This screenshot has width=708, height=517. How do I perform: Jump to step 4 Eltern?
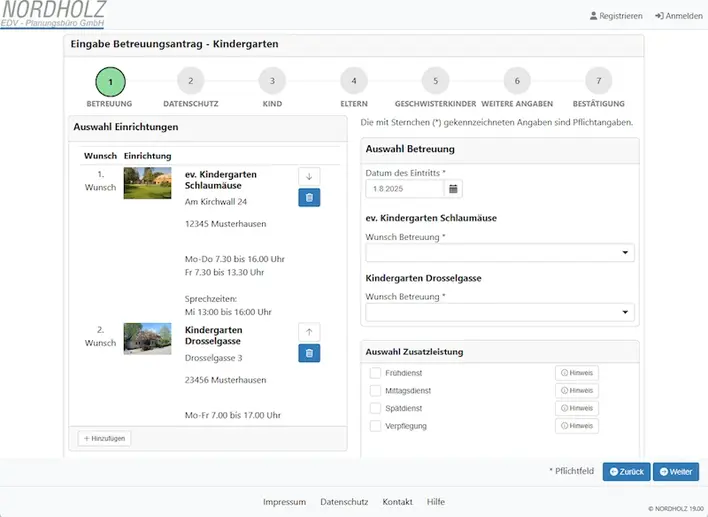(353, 81)
